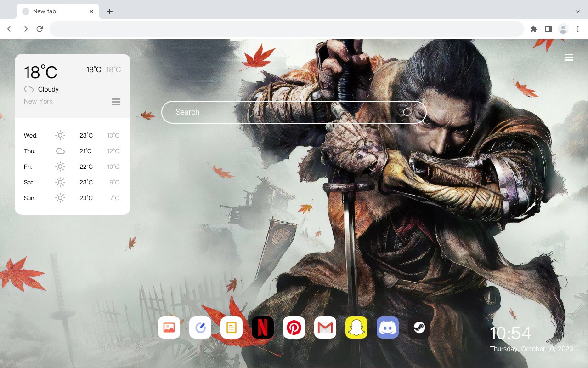Image resolution: width=588 pixels, height=368 pixels.
Task: Click Saturday's low of 9°C
Action: [114, 182]
